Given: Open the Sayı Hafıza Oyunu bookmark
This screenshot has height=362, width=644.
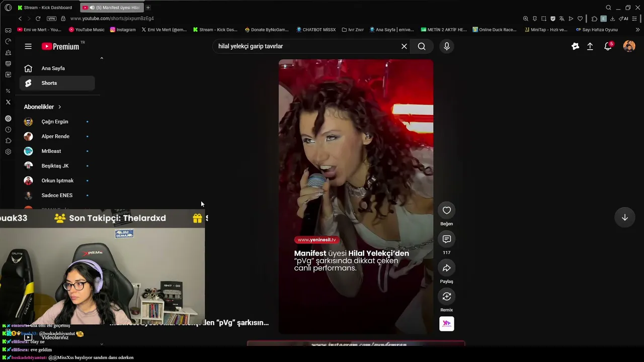Looking at the screenshot, I should (597, 30).
